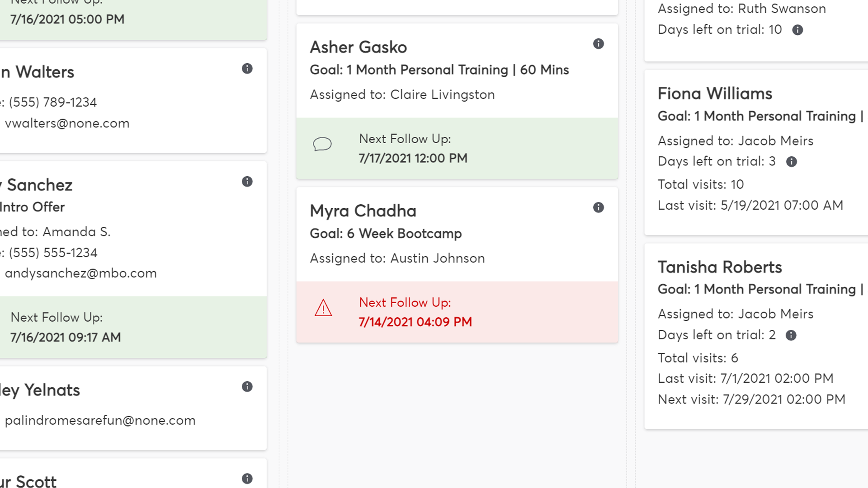Open info icon on Asher Gasko card
This screenshot has height=488, width=868.
[598, 44]
